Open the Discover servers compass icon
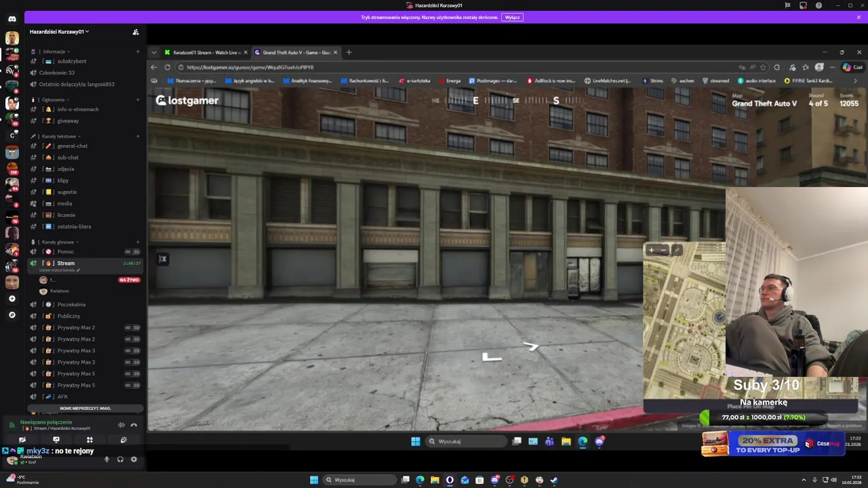The height and width of the screenshot is (488, 868). pos(12,314)
